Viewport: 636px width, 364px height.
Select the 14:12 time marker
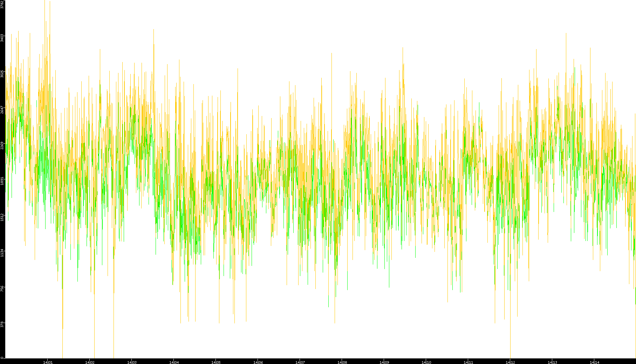point(511,362)
